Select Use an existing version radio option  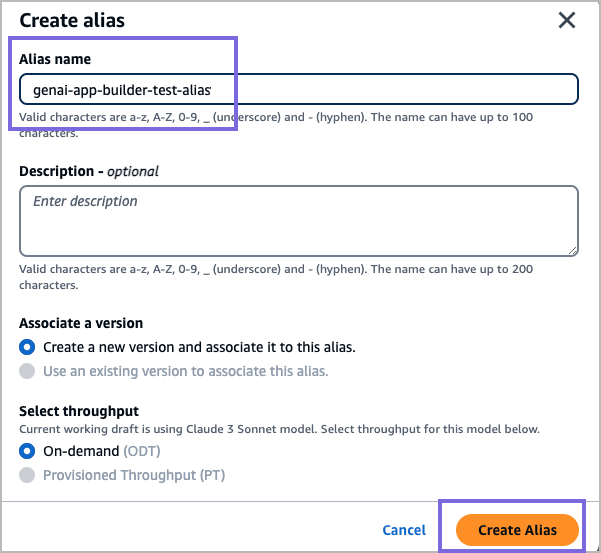click(27, 371)
